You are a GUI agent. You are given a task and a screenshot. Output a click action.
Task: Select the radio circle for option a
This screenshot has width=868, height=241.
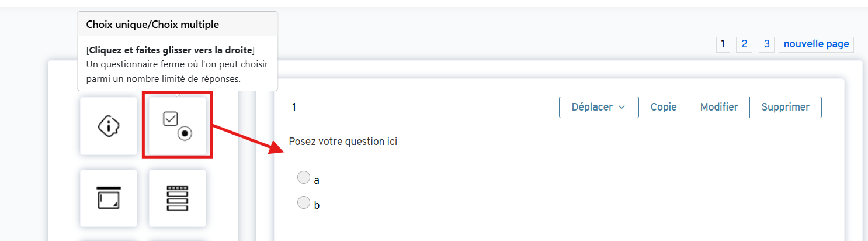tap(304, 177)
